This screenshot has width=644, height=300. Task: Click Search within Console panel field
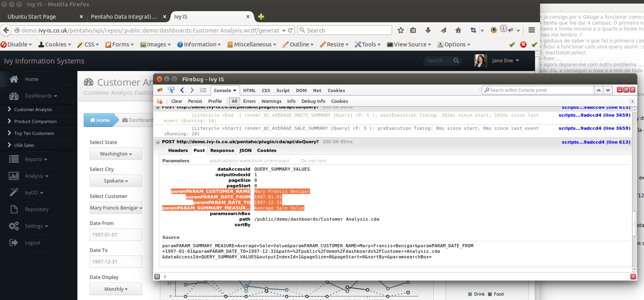pos(538,90)
